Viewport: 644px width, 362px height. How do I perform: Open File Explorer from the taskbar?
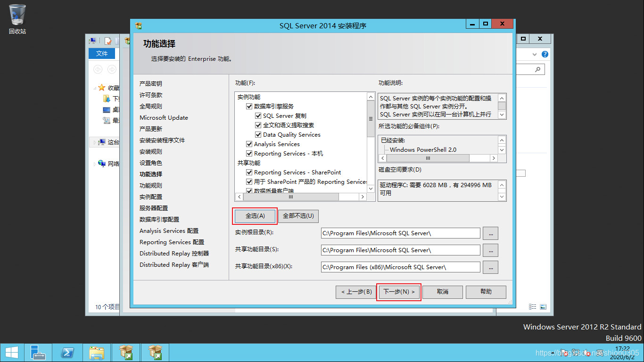97,353
